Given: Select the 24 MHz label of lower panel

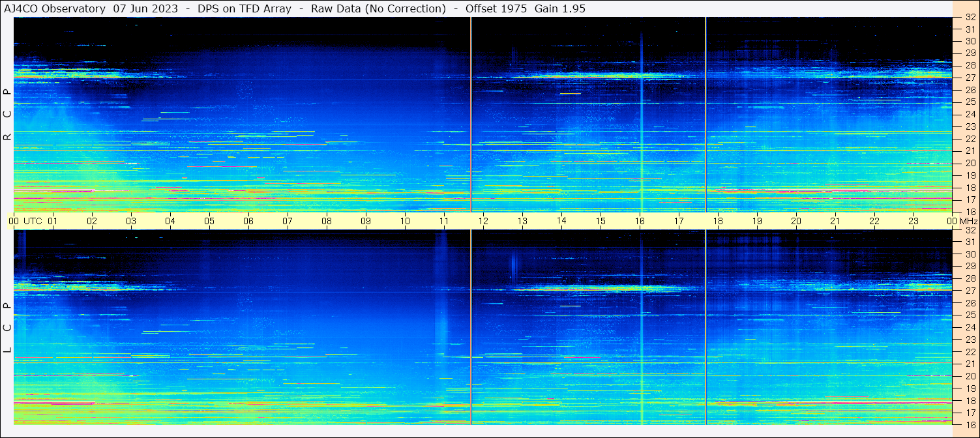Looking at the screenshot, I should click(970, 327).
